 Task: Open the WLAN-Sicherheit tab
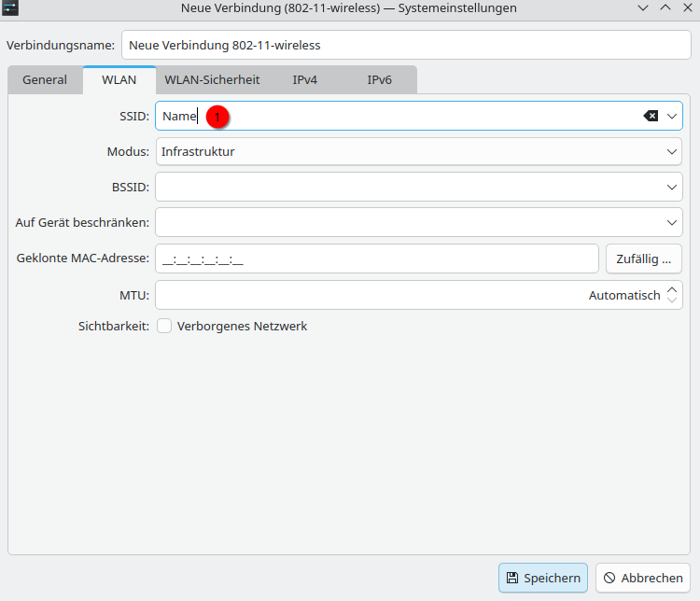point(212,80)
